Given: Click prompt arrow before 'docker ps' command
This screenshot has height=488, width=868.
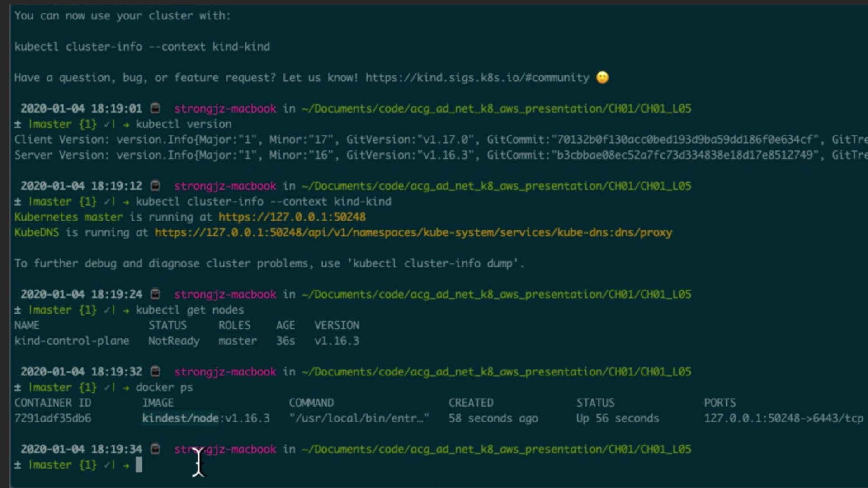Looking at the screenshot, I should (126, 388).
